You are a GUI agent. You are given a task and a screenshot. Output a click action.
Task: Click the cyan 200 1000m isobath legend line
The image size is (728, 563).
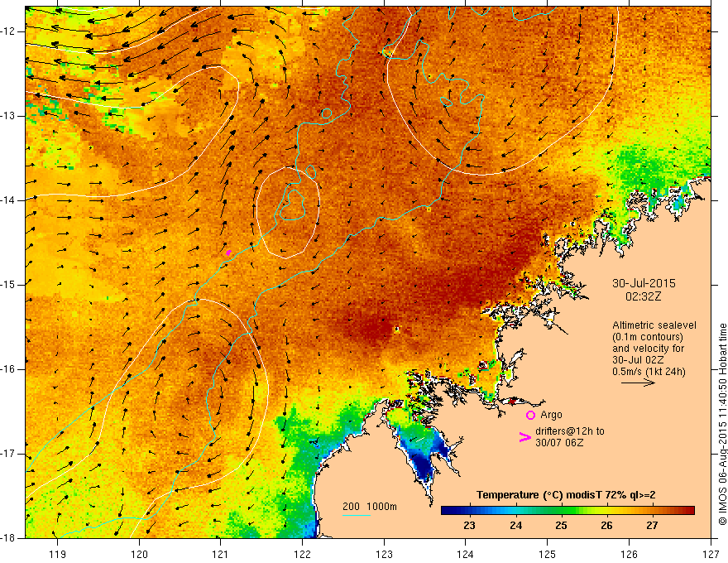point(356,515)
